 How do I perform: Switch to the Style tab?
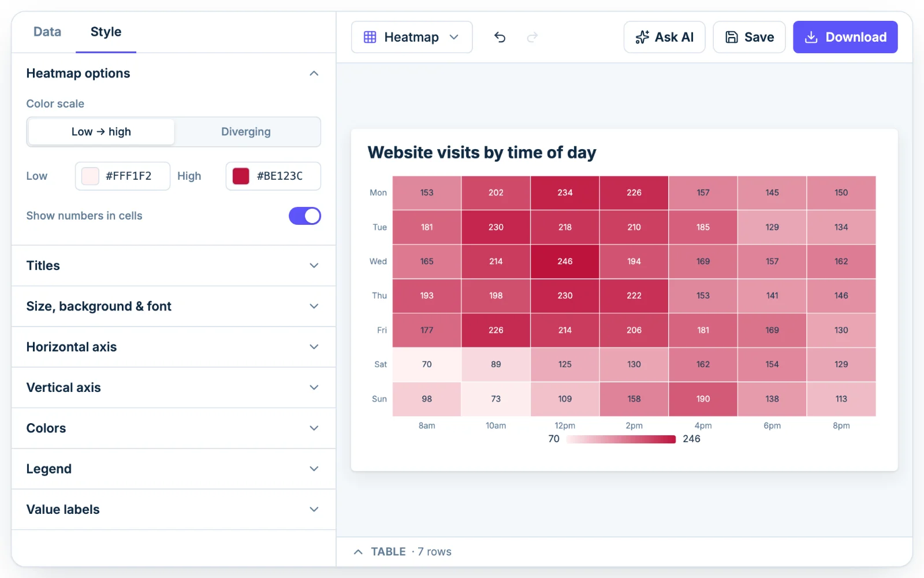[106, 32]
